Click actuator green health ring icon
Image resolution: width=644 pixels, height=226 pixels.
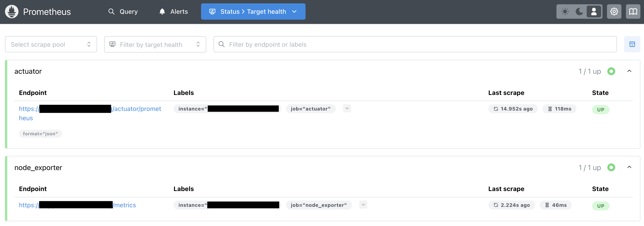point(611,71)
